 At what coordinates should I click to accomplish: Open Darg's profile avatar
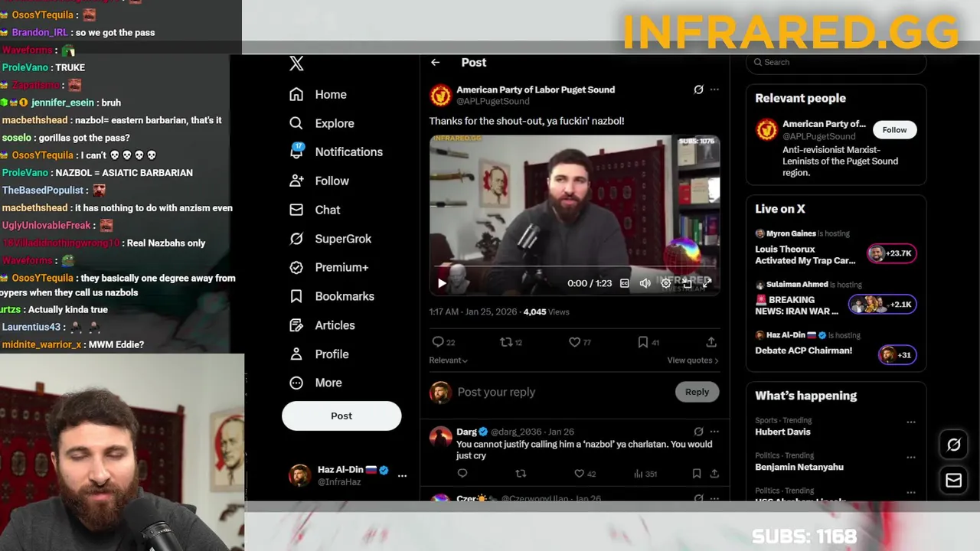440,437
